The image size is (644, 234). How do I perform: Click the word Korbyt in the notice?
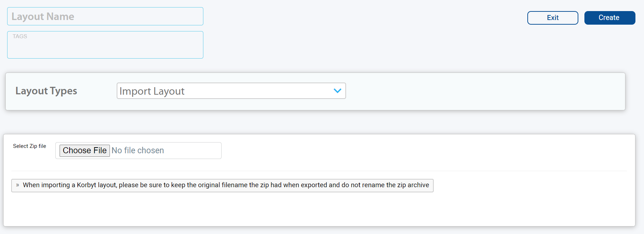click(87, 185)
